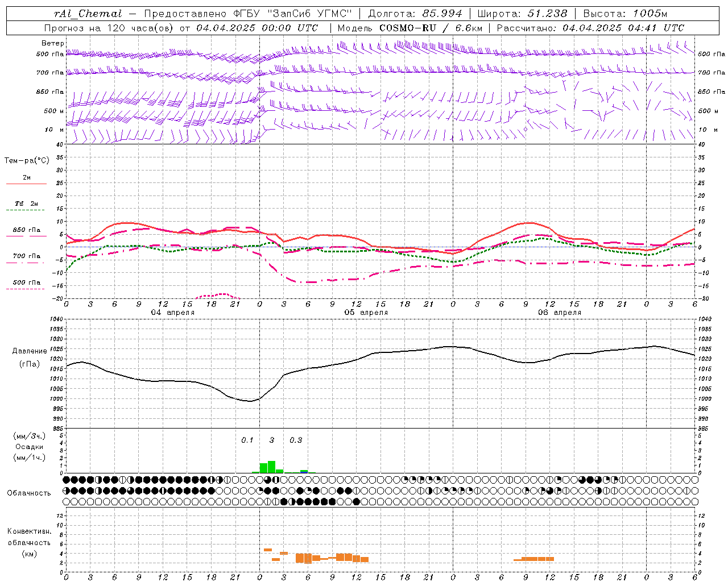Viewport: 728px width, 582px height.
Task: Click the Высота: 1005м header field
Action: point(625,14)
